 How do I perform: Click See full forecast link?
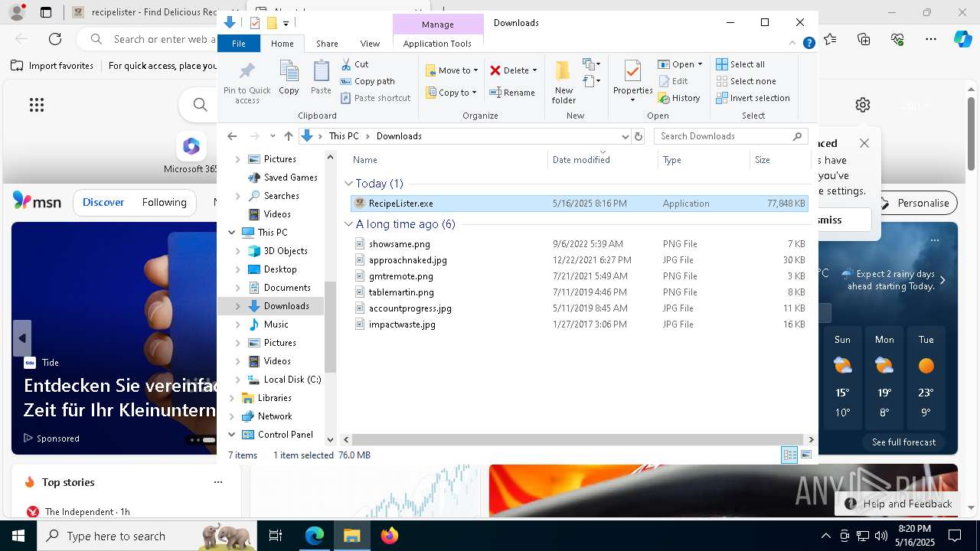coord(903,442)
